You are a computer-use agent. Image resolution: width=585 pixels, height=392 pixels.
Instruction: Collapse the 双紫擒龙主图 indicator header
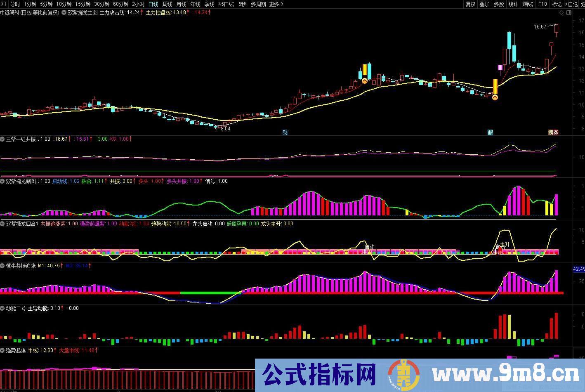click(x=64, y=13)
